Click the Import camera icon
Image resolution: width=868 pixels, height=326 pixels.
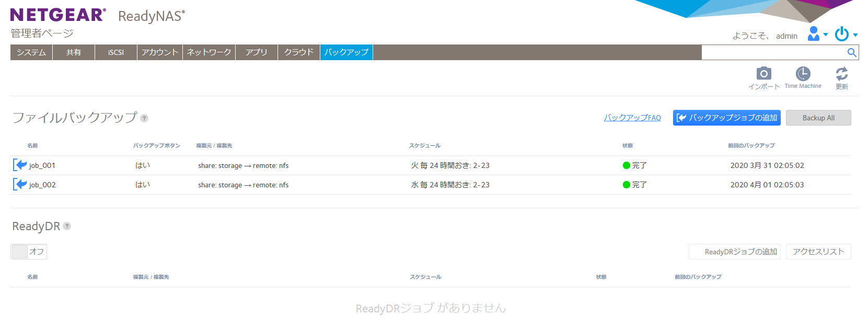click(x=763, y=74)
